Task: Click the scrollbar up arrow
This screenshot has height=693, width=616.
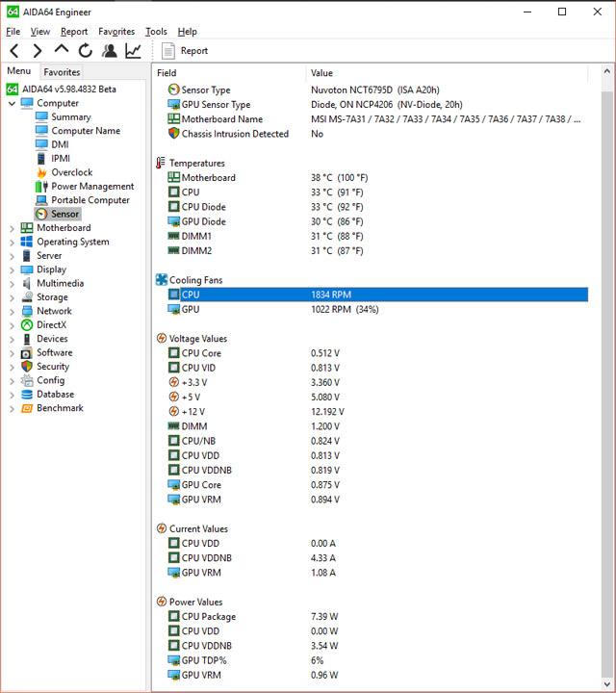Action: (607, 71)
